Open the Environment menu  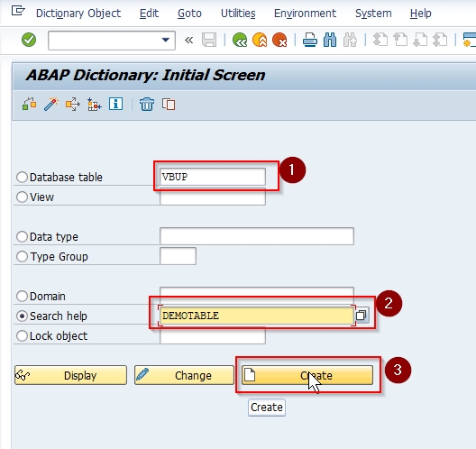coord(305,14)
